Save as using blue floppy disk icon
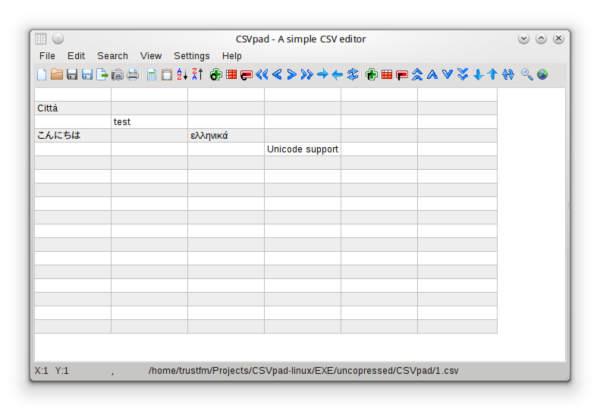 click(87, 74)
